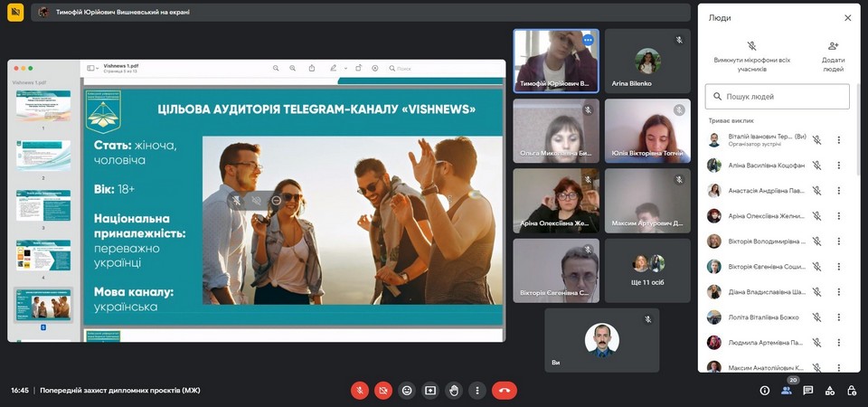Open more options menu in call controls
This screenshot has width=868, height=407.
pos(477,390)
